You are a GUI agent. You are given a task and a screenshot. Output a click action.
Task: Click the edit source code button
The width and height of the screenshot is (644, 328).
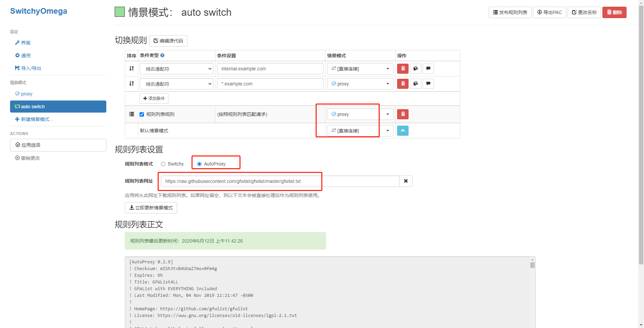tap(168, 41)
